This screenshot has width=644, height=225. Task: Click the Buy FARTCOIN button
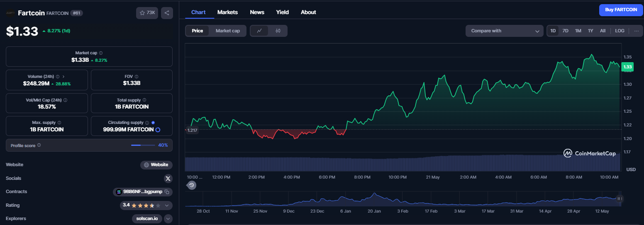pyautogui.click(x=621, y=10)
